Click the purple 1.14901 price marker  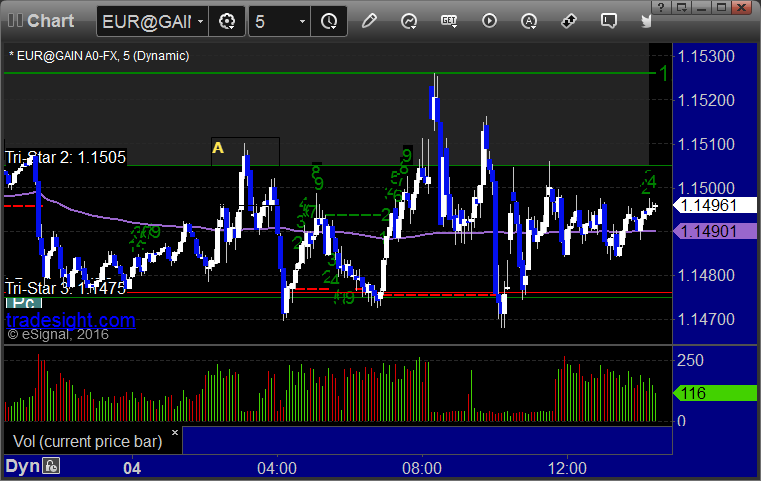click(x=714, y=232)
